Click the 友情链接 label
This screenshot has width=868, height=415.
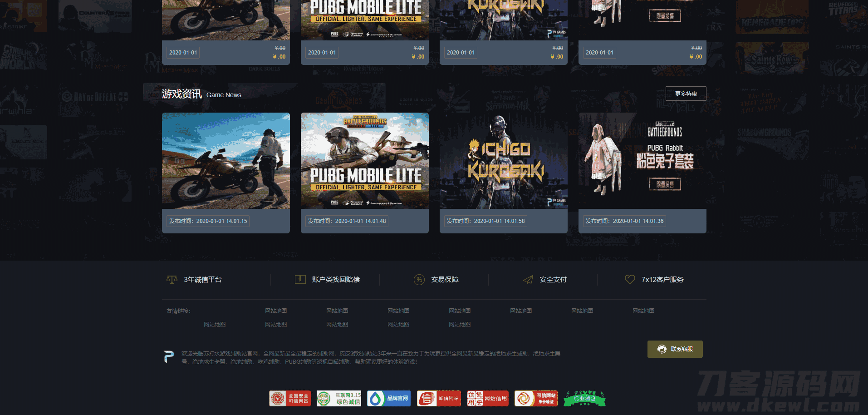tap(179, 311)
